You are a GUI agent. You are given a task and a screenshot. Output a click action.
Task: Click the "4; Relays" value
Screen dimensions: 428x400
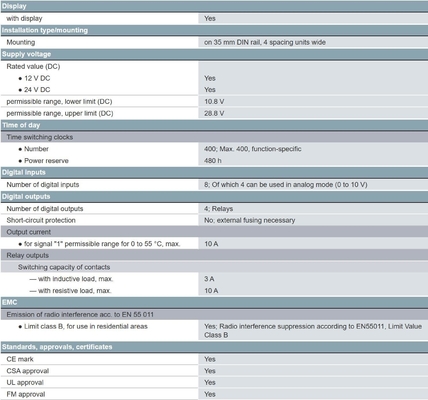point(219,209)
